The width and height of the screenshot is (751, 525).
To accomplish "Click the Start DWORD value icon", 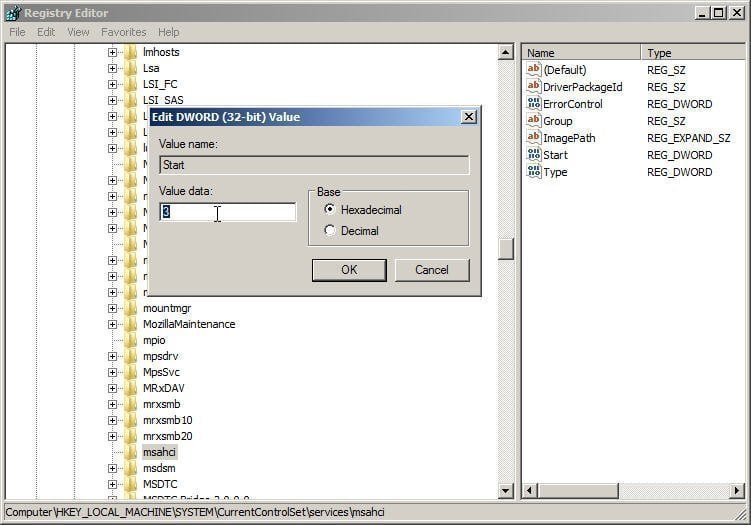I will 533,155.
